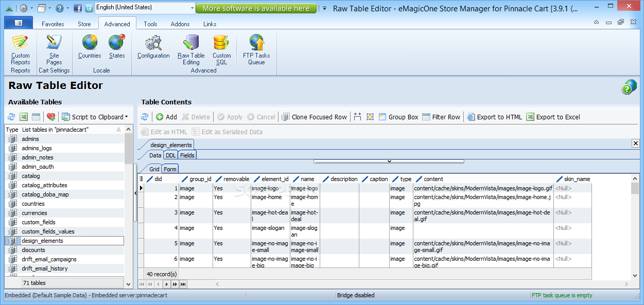This screenshot has width=644, height=305.
Task: Open Site Pages in Cart Settings
Action: click(x=54, y=50)
